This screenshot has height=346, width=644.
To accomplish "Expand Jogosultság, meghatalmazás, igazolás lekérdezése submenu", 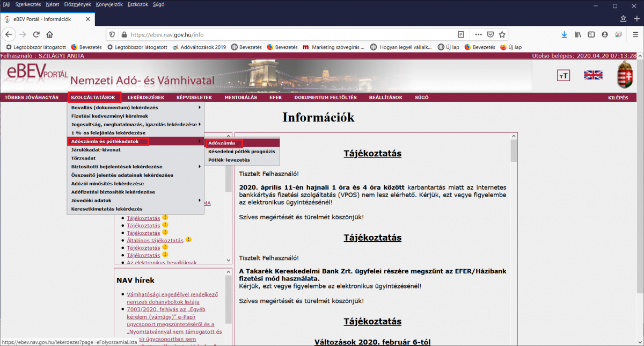I will click(135, 124).
